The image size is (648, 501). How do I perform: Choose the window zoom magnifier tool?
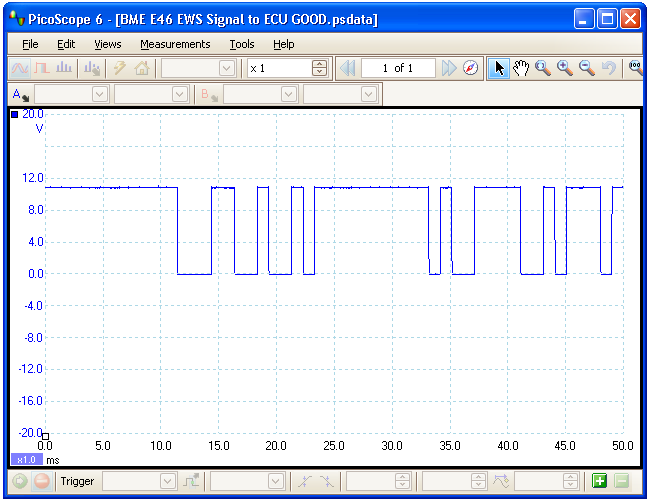[x=543, y=68]
